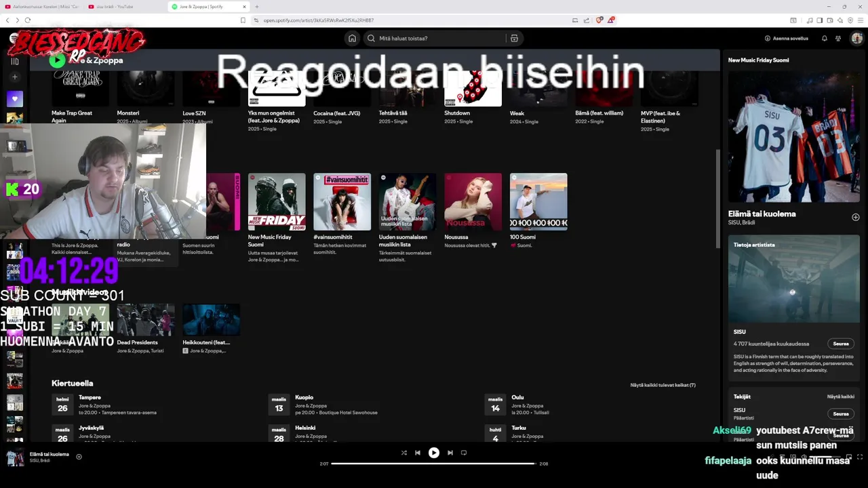Skip to the next track
Screen dimensions: 868x488
tap(450, 453)
